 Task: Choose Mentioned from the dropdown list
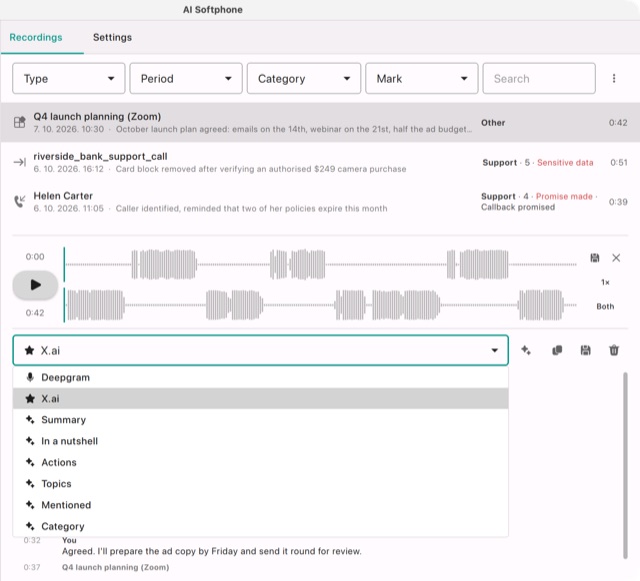click(x=260, y=505)
